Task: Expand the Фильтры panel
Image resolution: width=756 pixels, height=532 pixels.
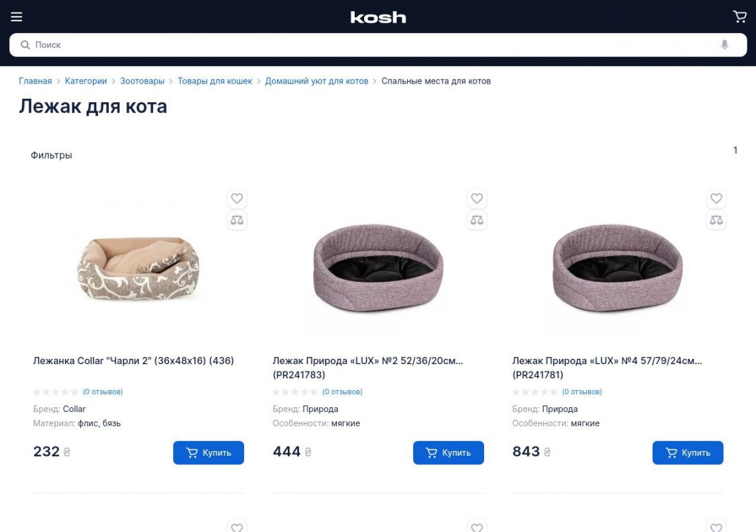Action: coord(51,155)
